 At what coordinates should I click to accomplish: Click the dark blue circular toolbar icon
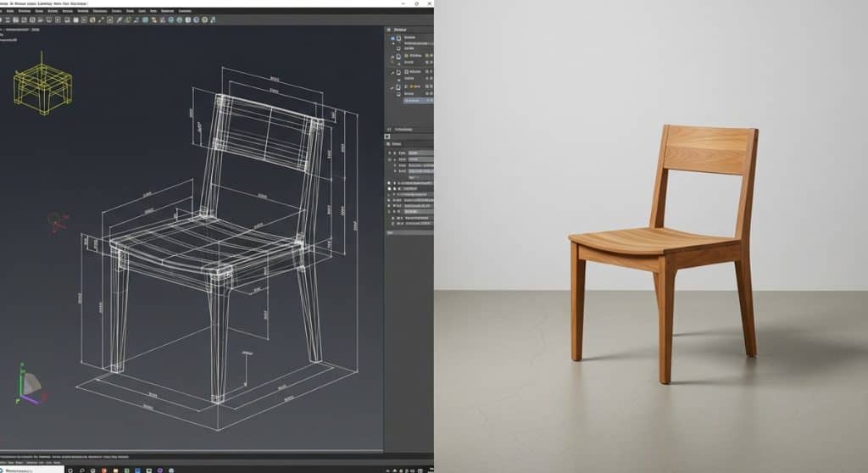click(197, 19)
